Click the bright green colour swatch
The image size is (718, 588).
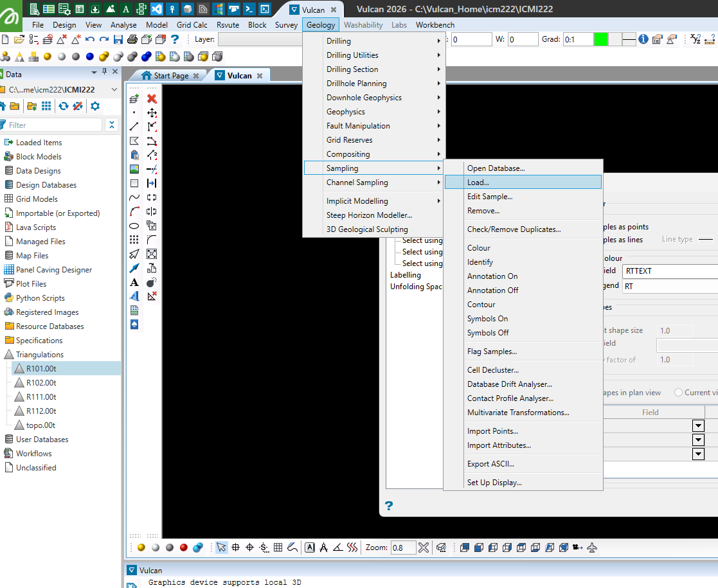coord(600,39)
